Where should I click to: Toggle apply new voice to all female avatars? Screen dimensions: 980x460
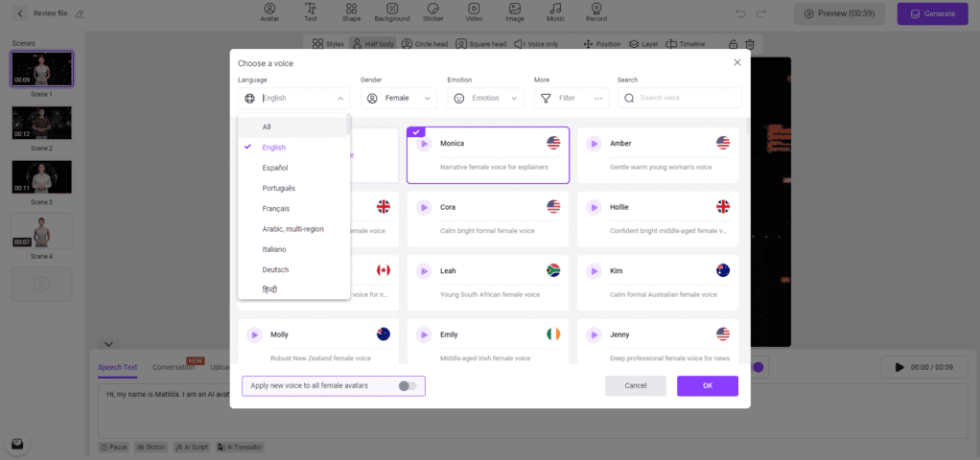coord(408,386)
